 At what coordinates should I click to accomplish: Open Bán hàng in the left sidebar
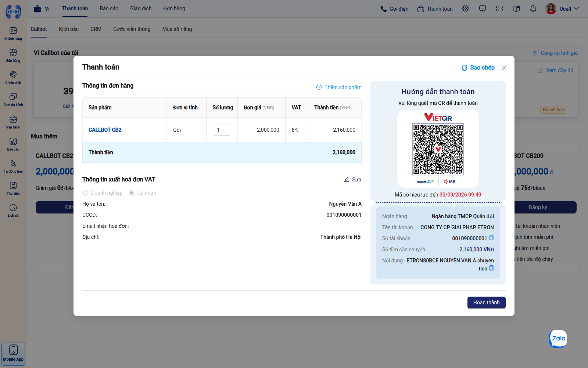[13, 56]
